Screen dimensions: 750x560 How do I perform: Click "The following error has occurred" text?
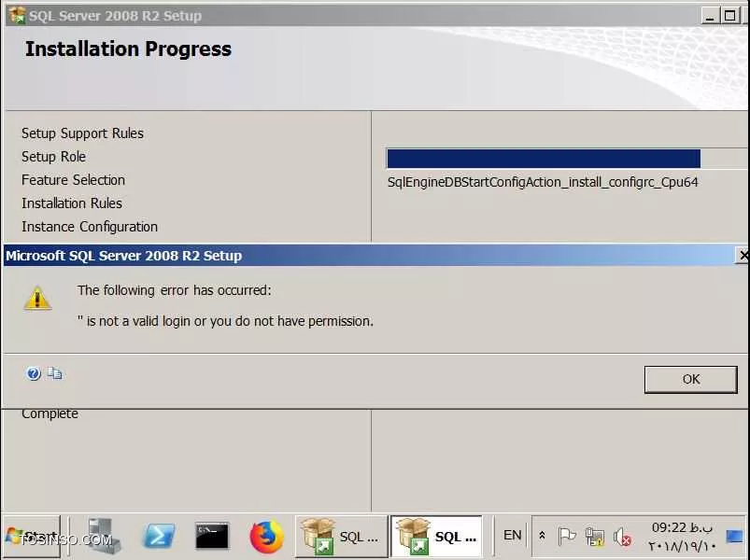174,290
